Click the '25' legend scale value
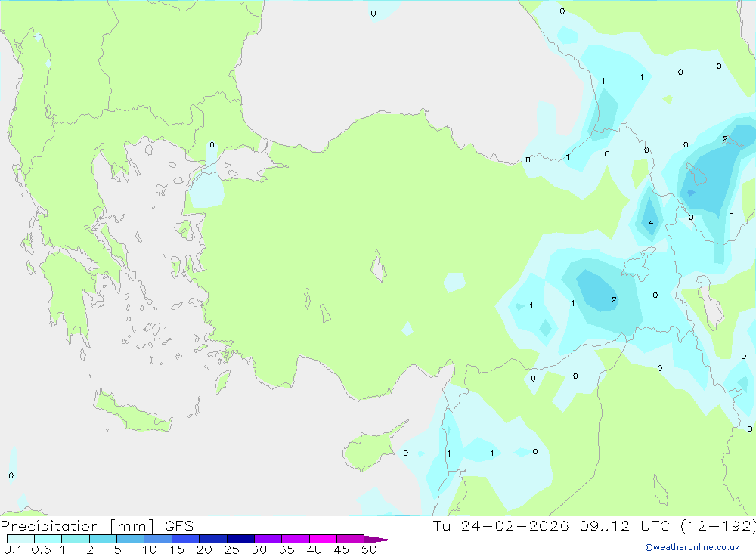The image size is (756, 554). pyautogui.click(x=231, y=549)
